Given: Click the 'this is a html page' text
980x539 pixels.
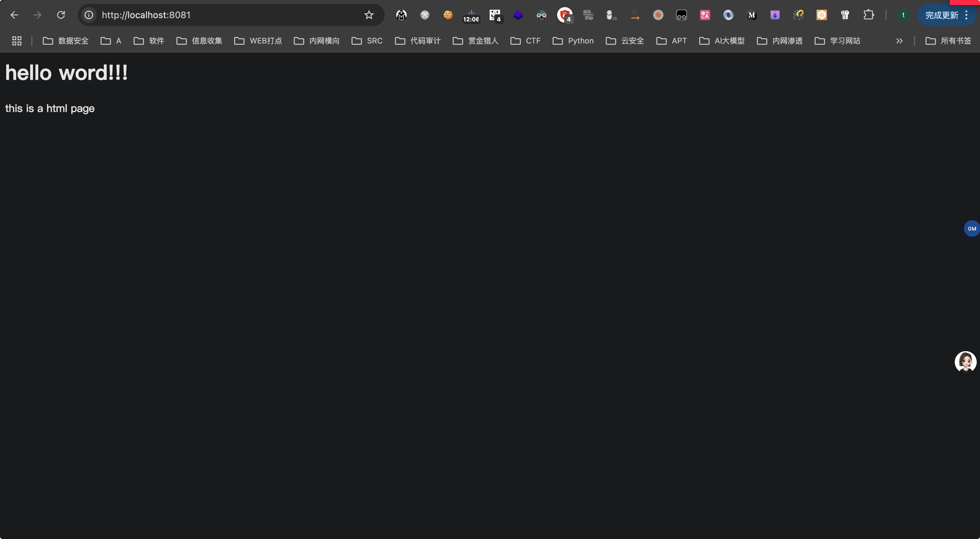Looking at the screenshot, I should (x=50, y=108).
